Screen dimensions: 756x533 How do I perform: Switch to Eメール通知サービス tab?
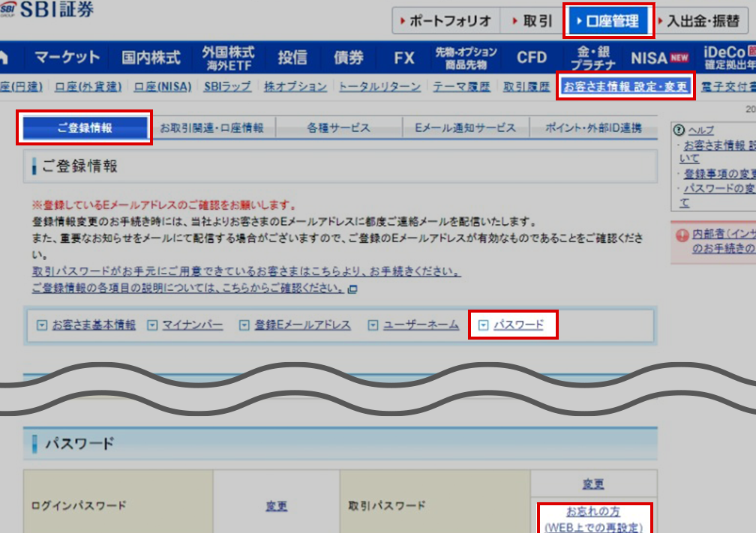(x=465, y=128)
